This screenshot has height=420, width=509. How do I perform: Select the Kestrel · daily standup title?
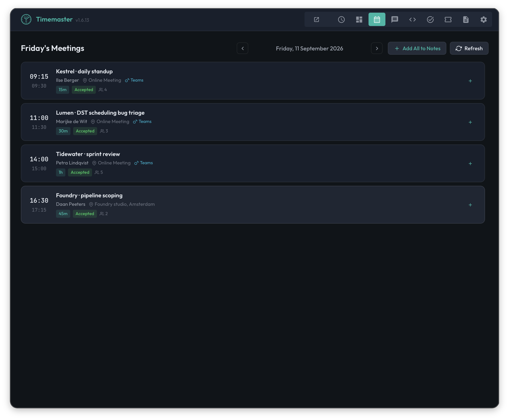84,71
